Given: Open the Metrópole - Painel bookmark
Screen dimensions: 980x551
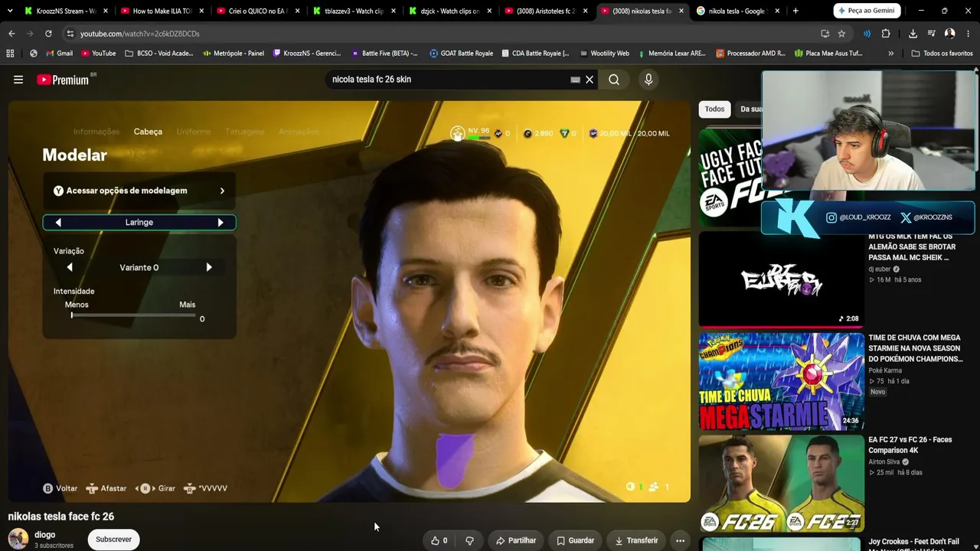Looking at the screenshot, I should pyautogui.click(x=234, y=54).
